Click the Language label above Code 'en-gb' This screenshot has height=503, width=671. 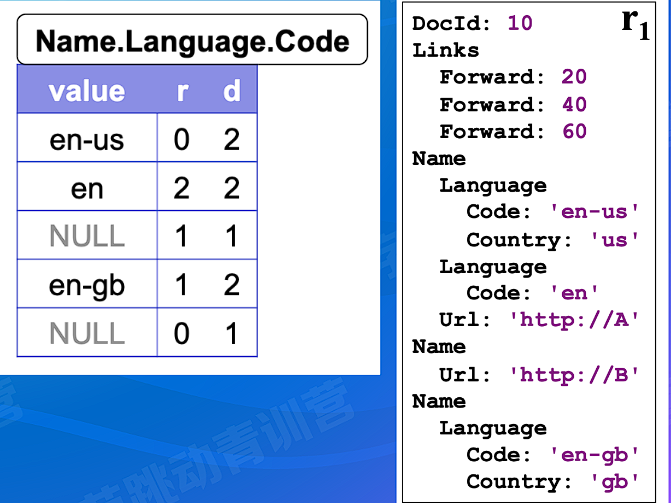(x=493, y=429)
